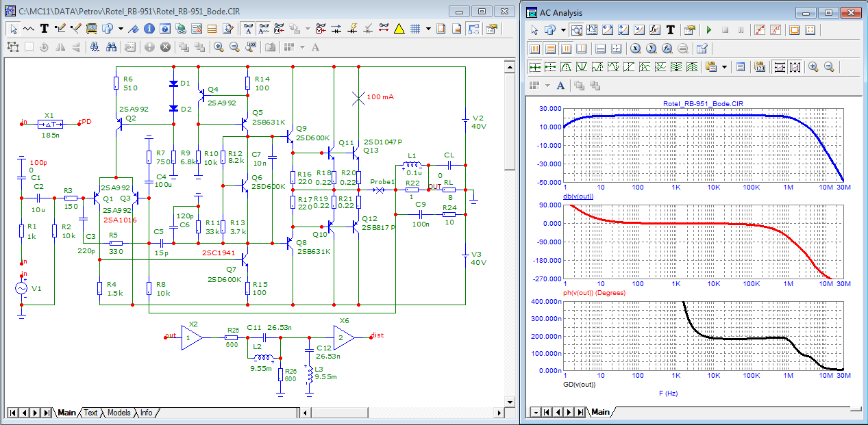The height and width of the screenshot is (425, 868).
Task: Click Zoom In in the schematic toolbar
Action: pos(219,47)
